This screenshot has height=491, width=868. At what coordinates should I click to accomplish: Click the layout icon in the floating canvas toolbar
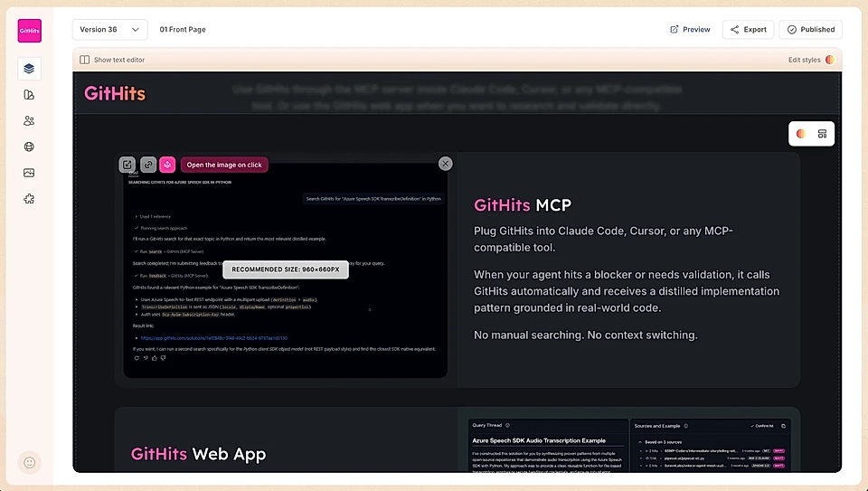(x=822, y=134)
